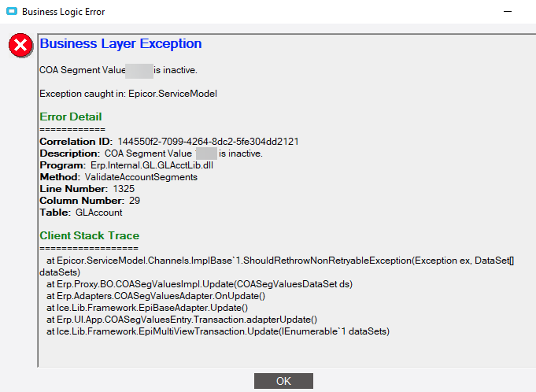Click the Table value GLAccount

coord(99,213)
